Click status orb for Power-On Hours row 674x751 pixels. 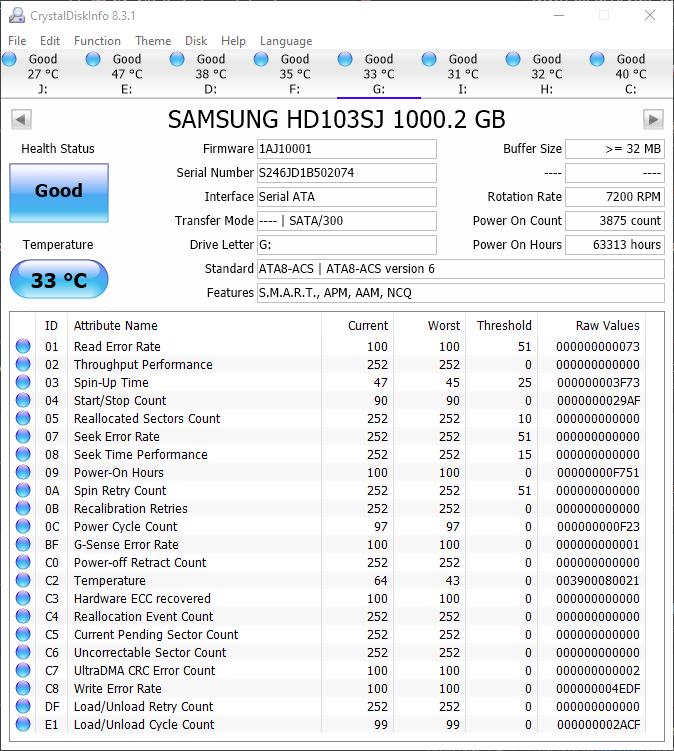point(23,472)
